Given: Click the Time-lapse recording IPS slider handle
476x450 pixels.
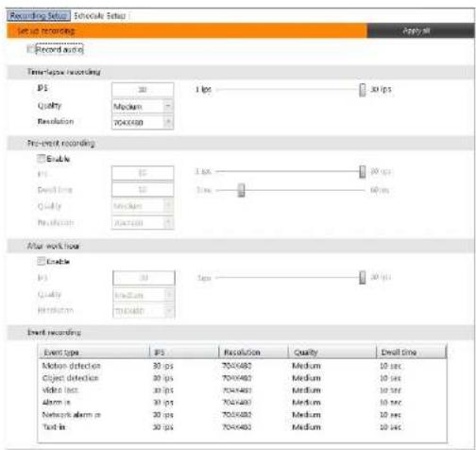Looking at the screenshot, I should [363, 90].
